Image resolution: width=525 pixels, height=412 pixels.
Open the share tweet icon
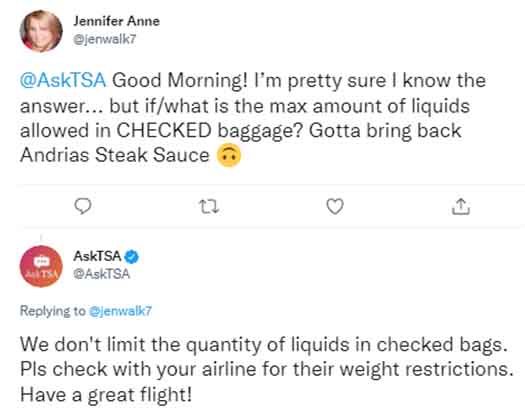461,206
